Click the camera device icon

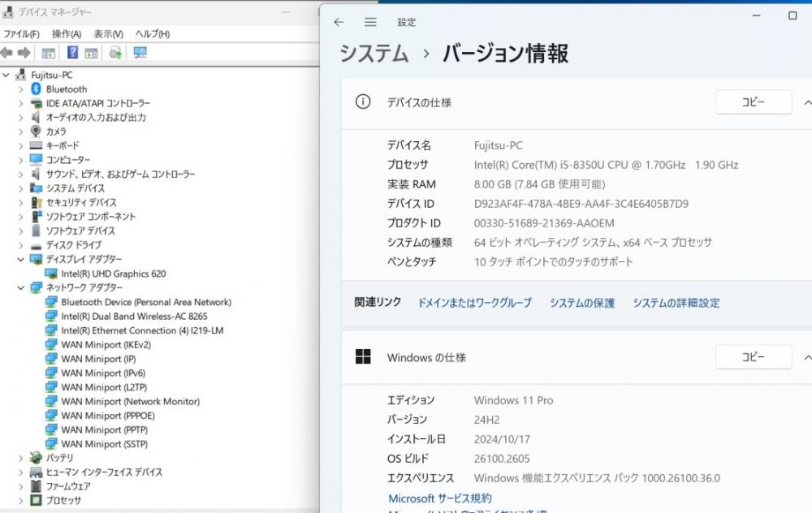click(x=36, y=131)
